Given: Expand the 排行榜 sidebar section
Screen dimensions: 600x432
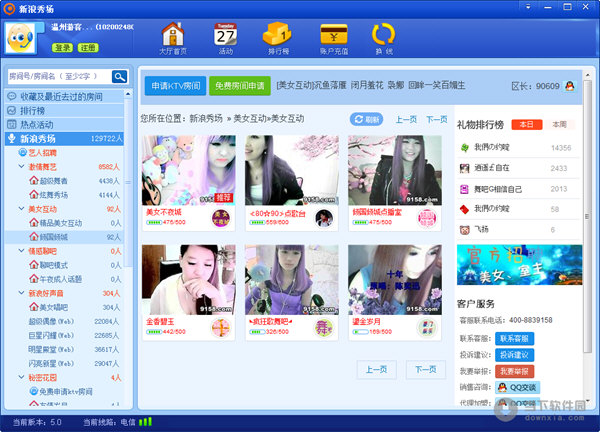Looking at the screenshot, I should click(64, 111).
